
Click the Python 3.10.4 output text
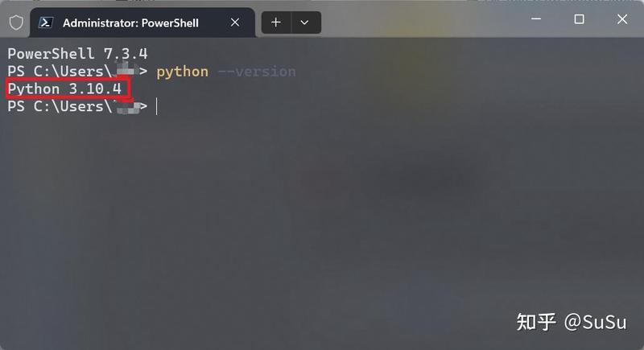pos(64,89)
